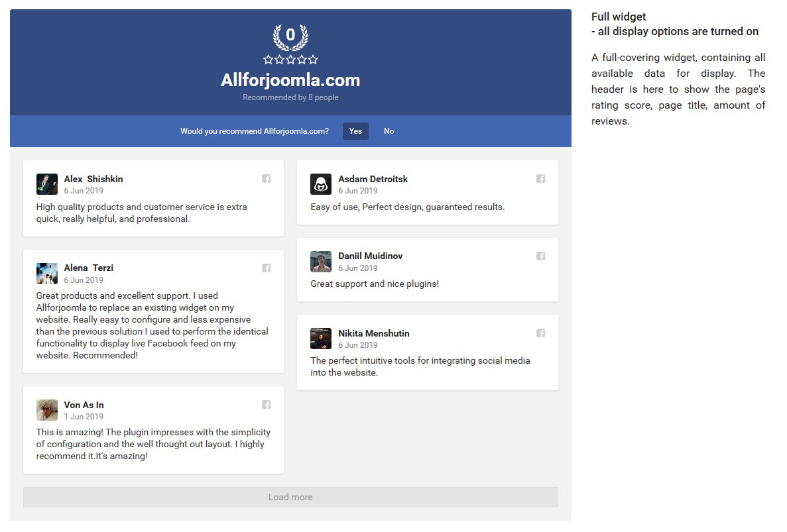
Task: Click Facebook icon on Von As In's review
Action: pyautogui.click(x=267, y=405)
